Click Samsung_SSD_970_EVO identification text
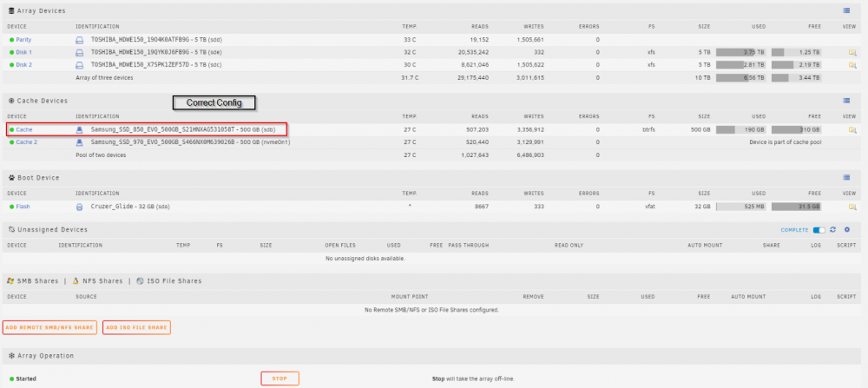 (190, 142)
